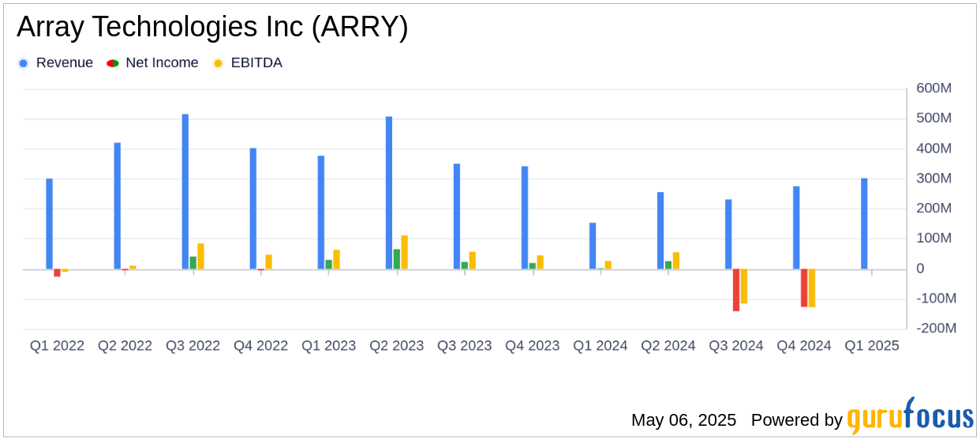980x440 pixels.
Task: Click the Q1 2023 axis label
Action: coord(328,346)
